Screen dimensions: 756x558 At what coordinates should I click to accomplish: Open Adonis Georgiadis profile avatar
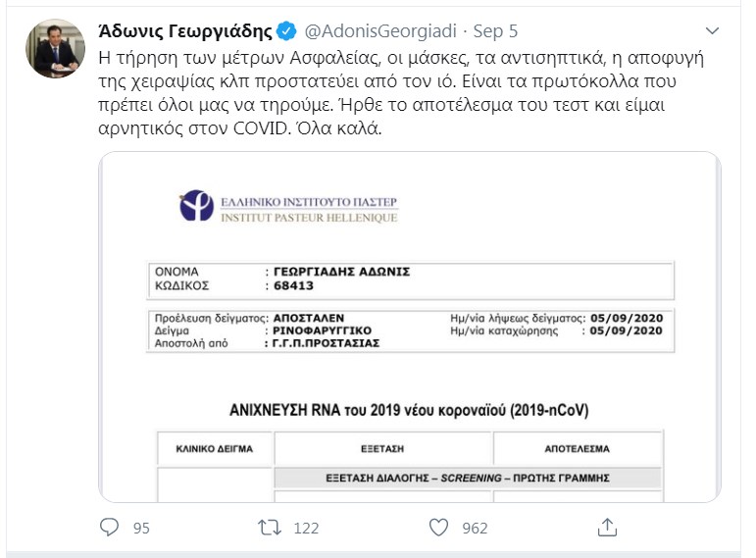pos(55,48)
